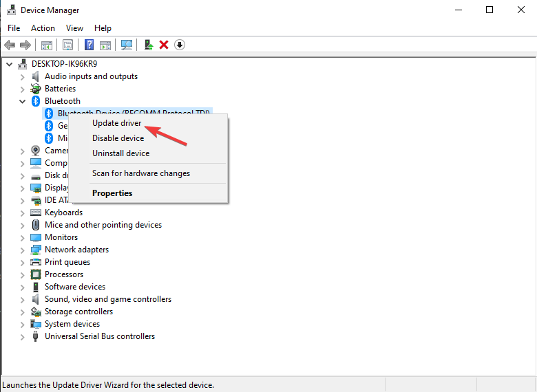Image resolution: width=537 pixels, height=392 pixels.
Task: Open the File menu
Action: point(14,28)
